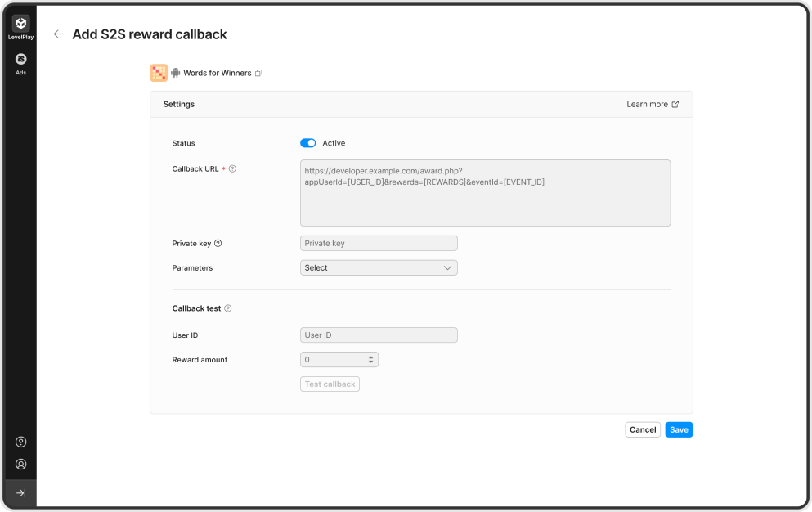812x512 pixels.
Task: Click help icon next to Callback URL
Action: 232,169
